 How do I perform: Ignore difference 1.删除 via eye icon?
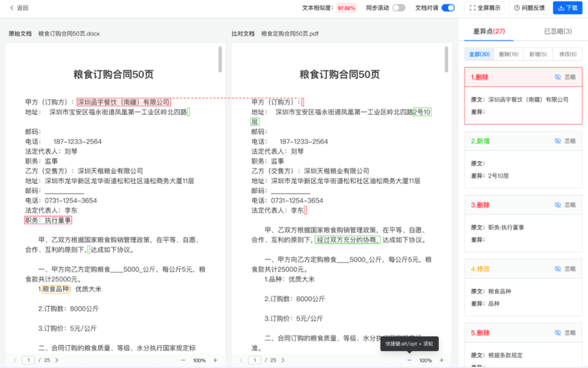pos(558,77)
